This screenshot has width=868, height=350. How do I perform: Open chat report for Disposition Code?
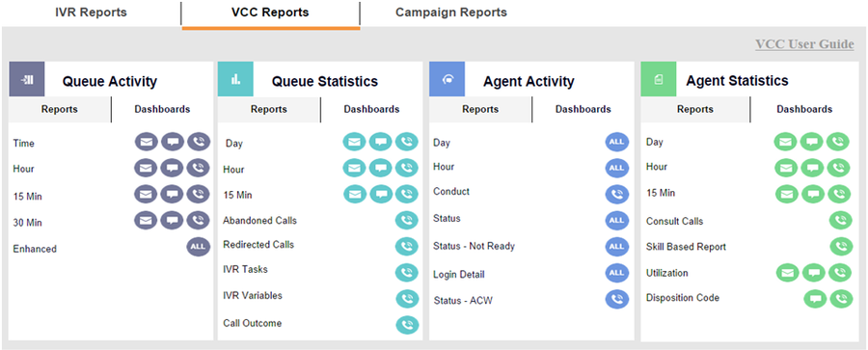click(x=815, y=299)
